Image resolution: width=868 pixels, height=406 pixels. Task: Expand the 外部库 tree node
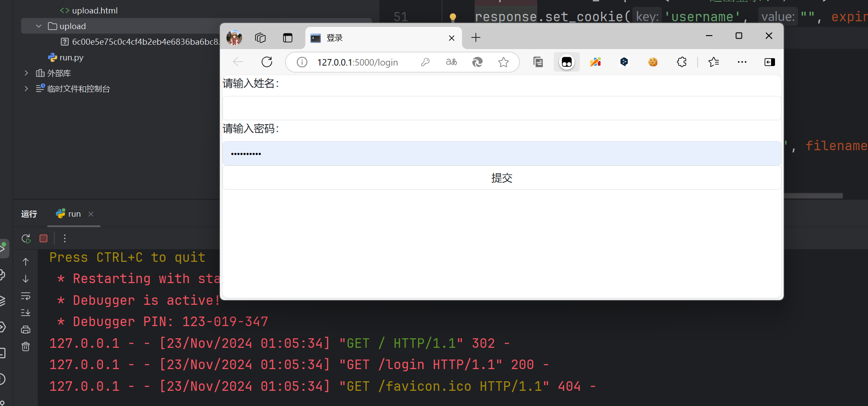27,73
